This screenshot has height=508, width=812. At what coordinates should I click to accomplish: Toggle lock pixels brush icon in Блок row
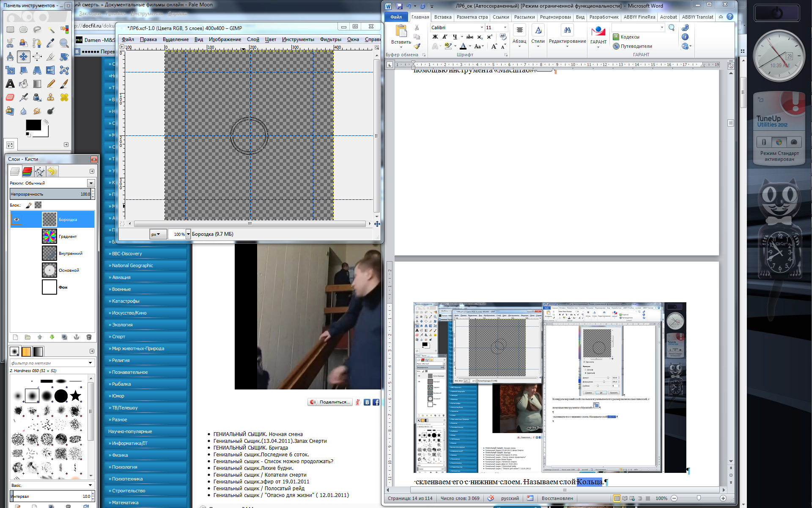(x=29, y=205)
